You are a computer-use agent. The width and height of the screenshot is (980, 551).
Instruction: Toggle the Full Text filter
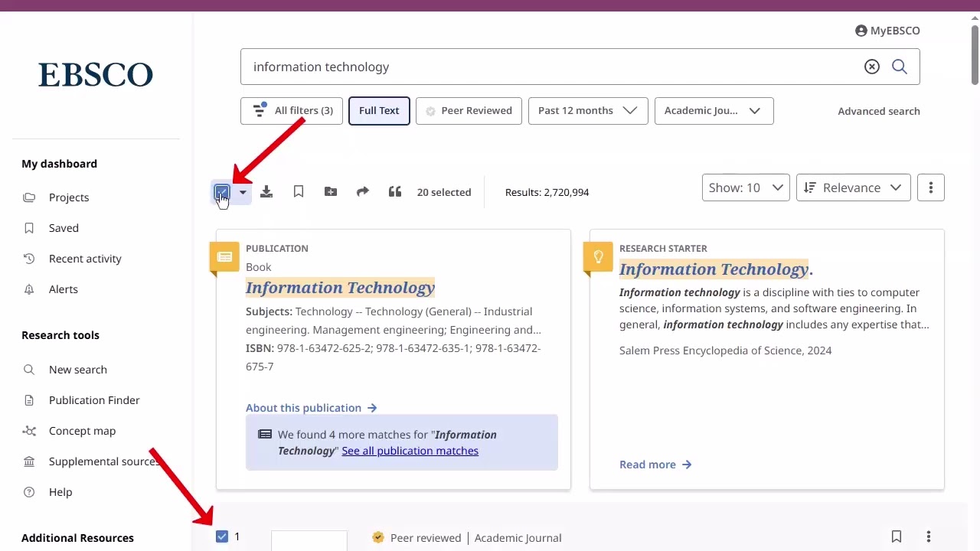379,111
